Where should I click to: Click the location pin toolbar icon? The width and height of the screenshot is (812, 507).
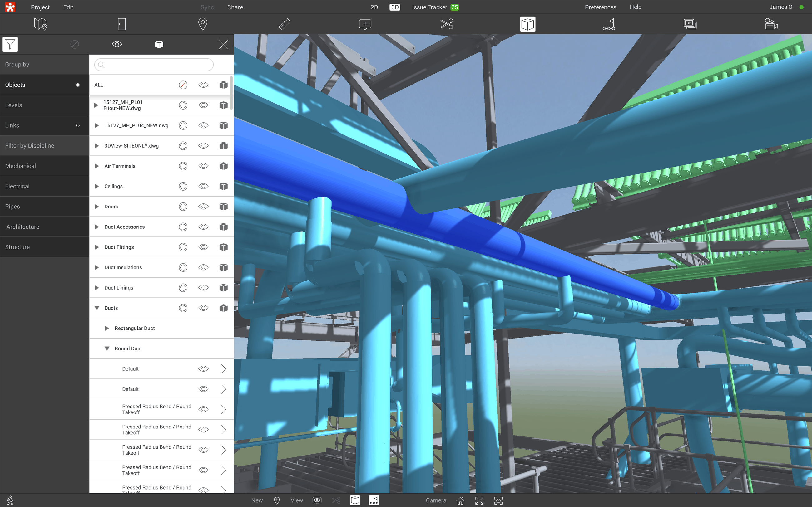coord(203,24)
